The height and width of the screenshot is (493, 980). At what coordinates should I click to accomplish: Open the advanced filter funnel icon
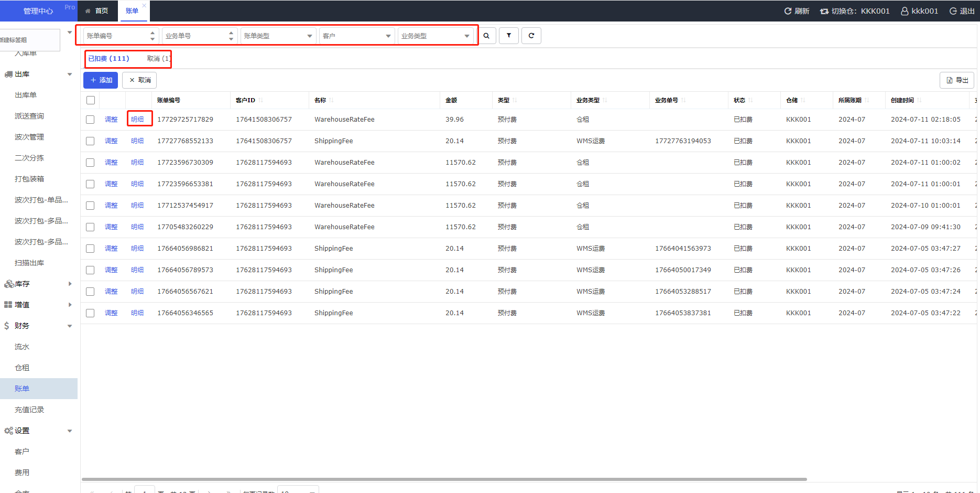coord(509,36)
